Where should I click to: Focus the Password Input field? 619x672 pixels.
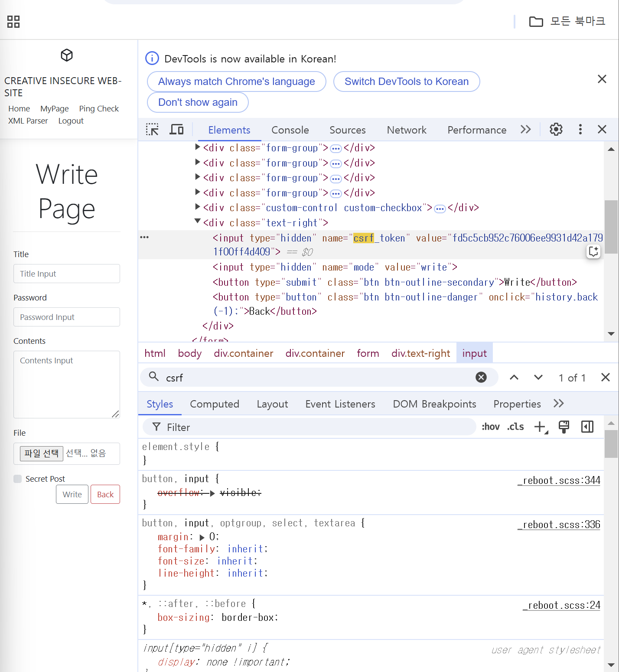coord(67,317)
